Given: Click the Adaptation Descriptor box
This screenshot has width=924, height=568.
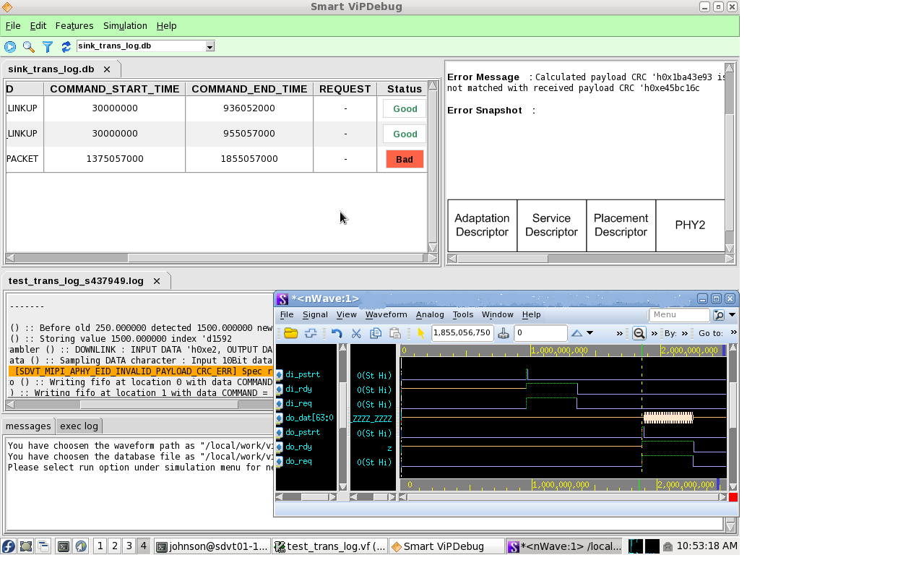Looking at the screenshot, I should click(x=482, y=225).
